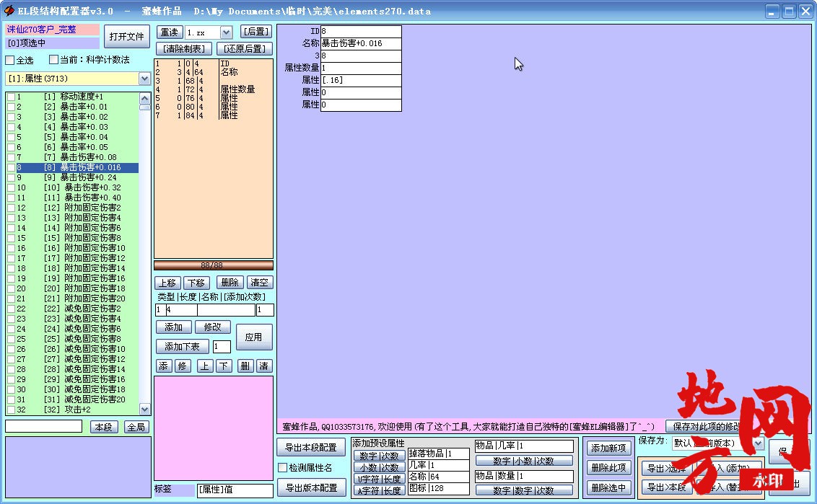
Task: Expand the [1]:属性(3713) section dropdown
Action: pos(144,79)
